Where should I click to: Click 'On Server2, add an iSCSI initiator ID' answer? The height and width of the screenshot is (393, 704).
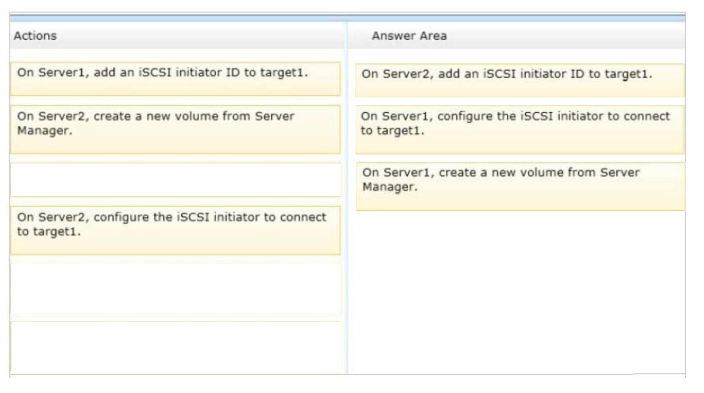coord(520,80)
